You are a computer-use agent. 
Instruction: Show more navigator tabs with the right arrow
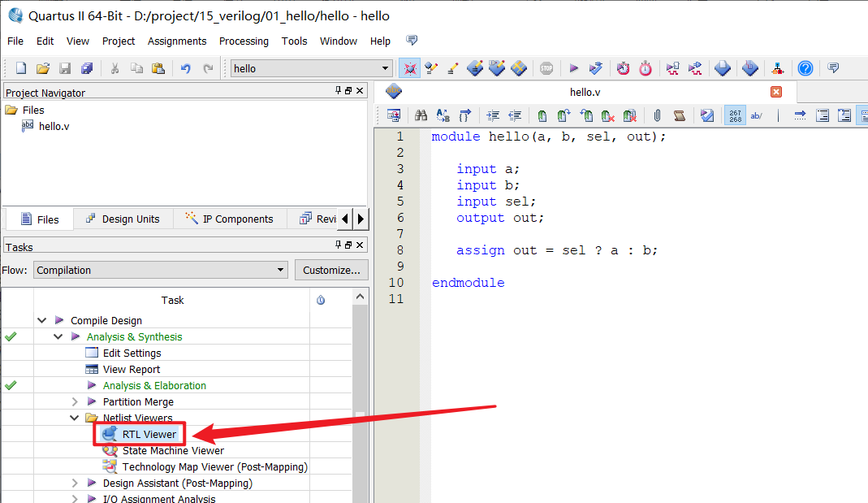[361, 219]
